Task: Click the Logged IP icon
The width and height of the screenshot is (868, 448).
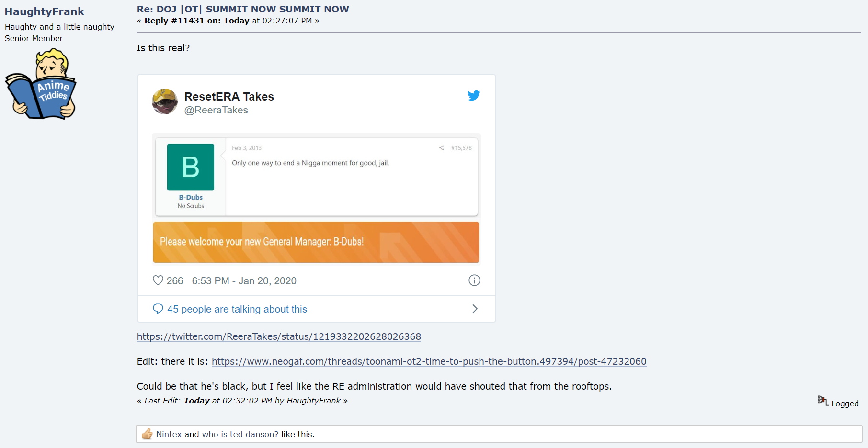Action: (x=823, y=401)
